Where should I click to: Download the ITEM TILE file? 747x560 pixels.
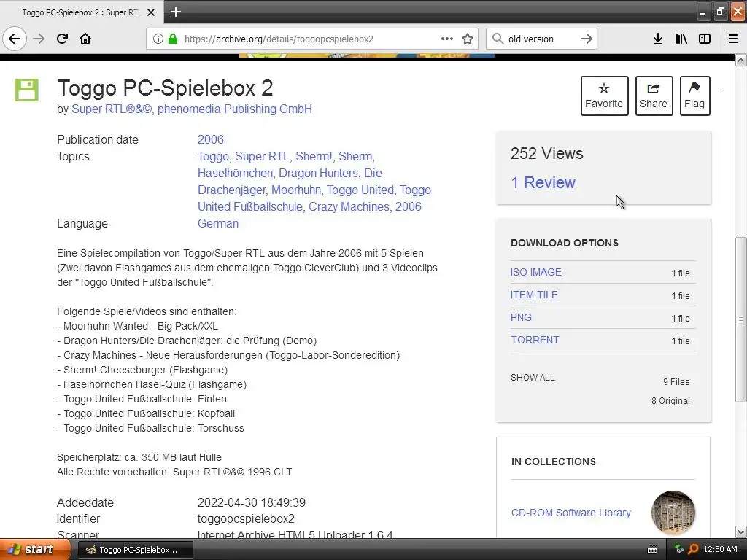click(x=534, y=295)
